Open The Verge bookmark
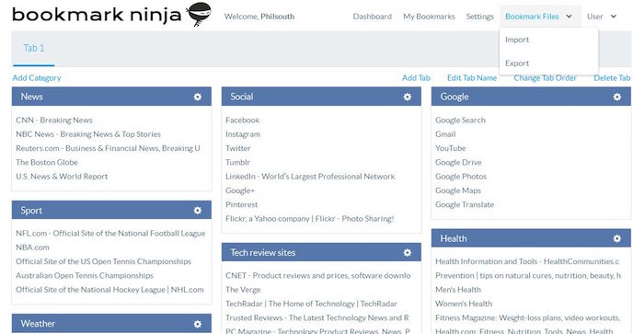The width and height of the screenshot is (644, 334). [243, 289]
